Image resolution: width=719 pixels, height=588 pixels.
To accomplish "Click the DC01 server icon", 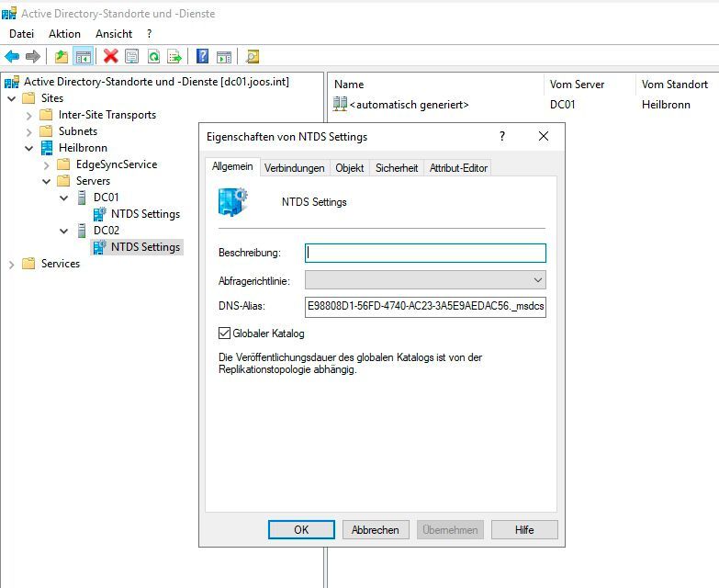I will pyautogui.click(x=82, y=198).
